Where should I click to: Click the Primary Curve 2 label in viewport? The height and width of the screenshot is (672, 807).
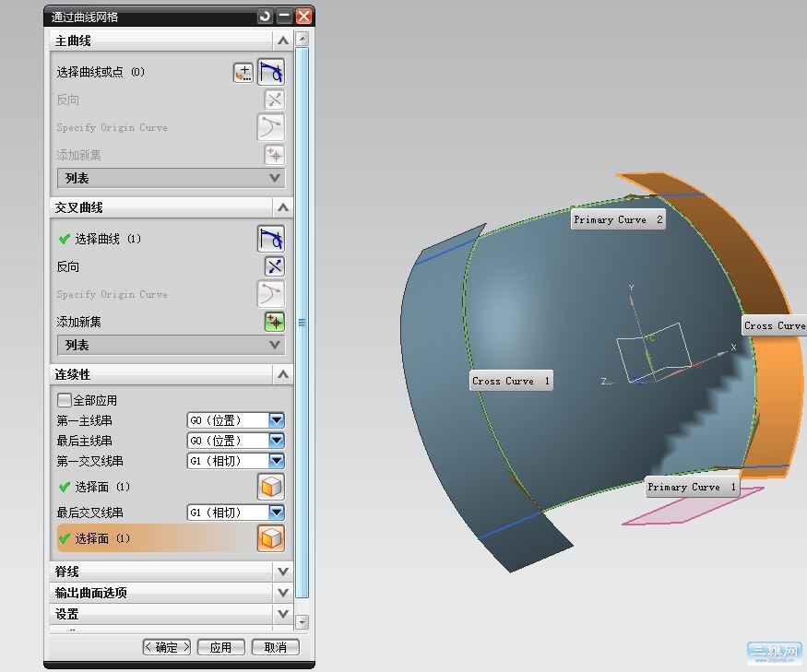[x=618, y=219]
